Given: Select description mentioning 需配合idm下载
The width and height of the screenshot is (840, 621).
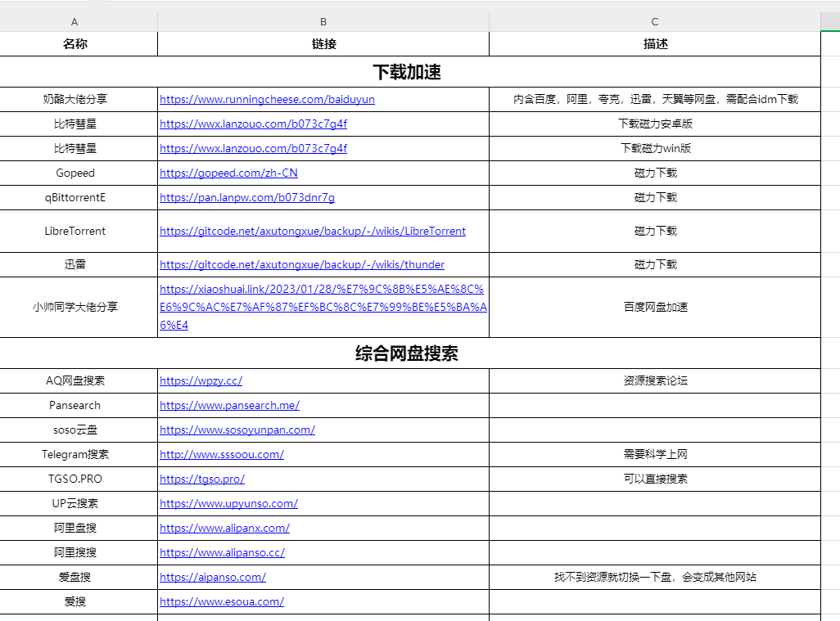Looking at the screenshot, I should (655, 99).
